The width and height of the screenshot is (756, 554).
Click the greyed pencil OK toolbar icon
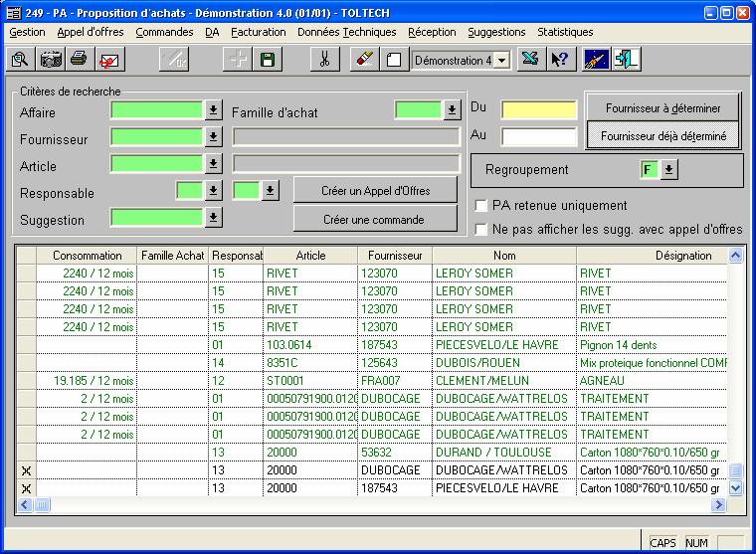pos(173,60)
